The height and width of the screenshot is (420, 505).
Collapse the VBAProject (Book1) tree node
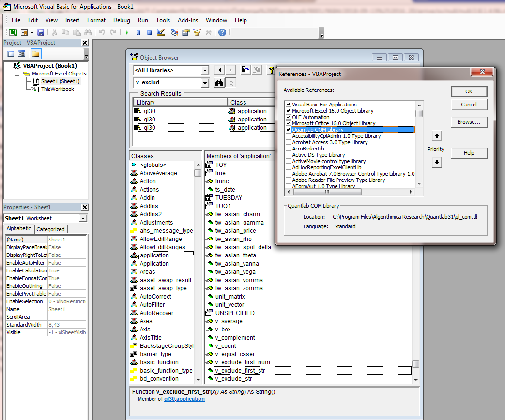(x=8, y=66)
